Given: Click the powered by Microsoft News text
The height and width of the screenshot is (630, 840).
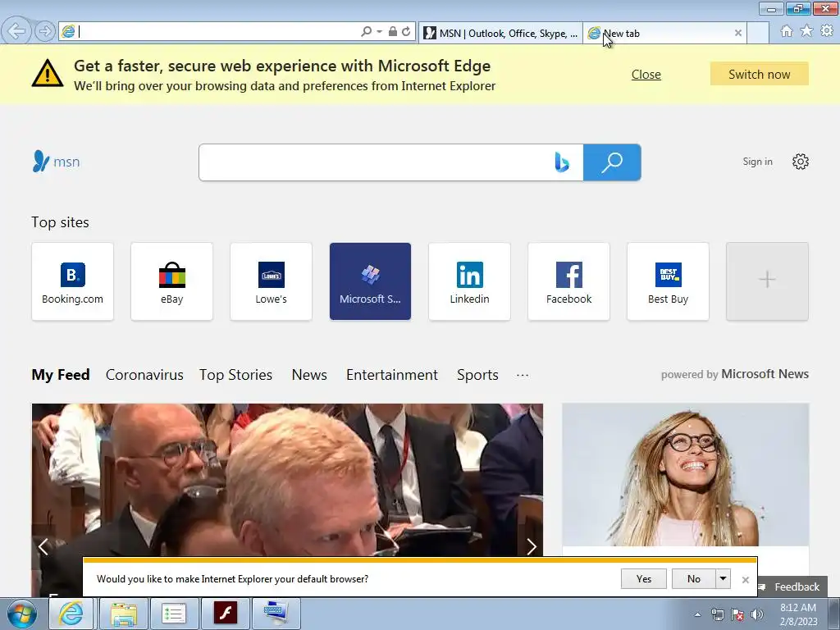Looking at the screenshot, I should coord(734,374).
